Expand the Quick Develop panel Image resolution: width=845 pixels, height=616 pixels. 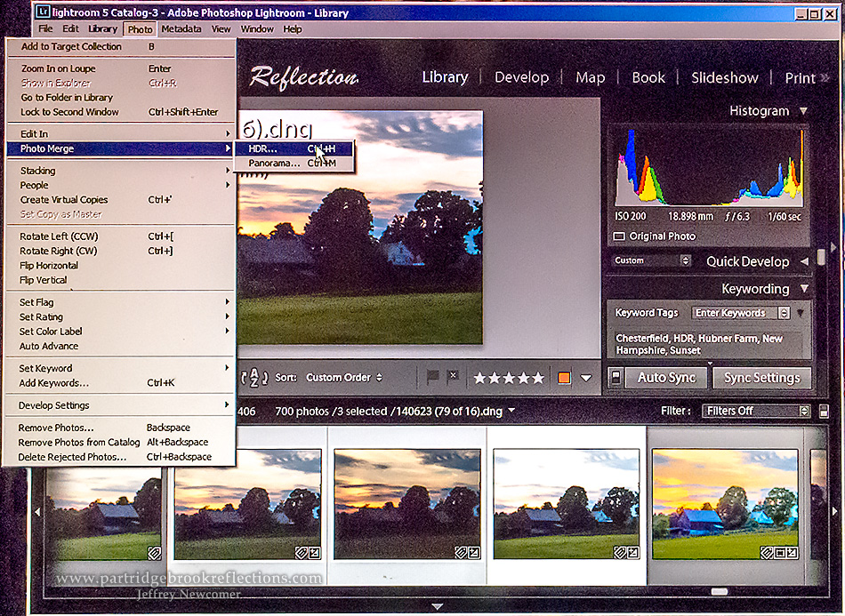click(804, 261)
